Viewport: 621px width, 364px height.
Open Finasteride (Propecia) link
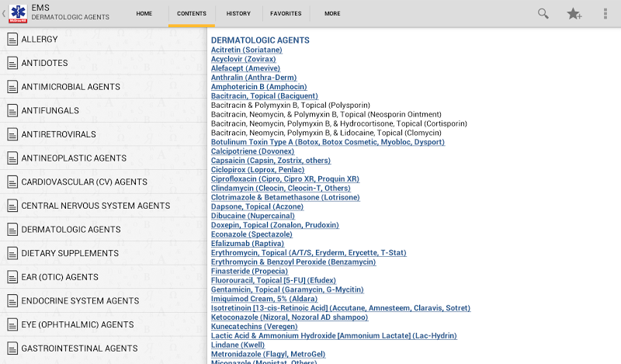pyautogui.click(x=249, y=272)
